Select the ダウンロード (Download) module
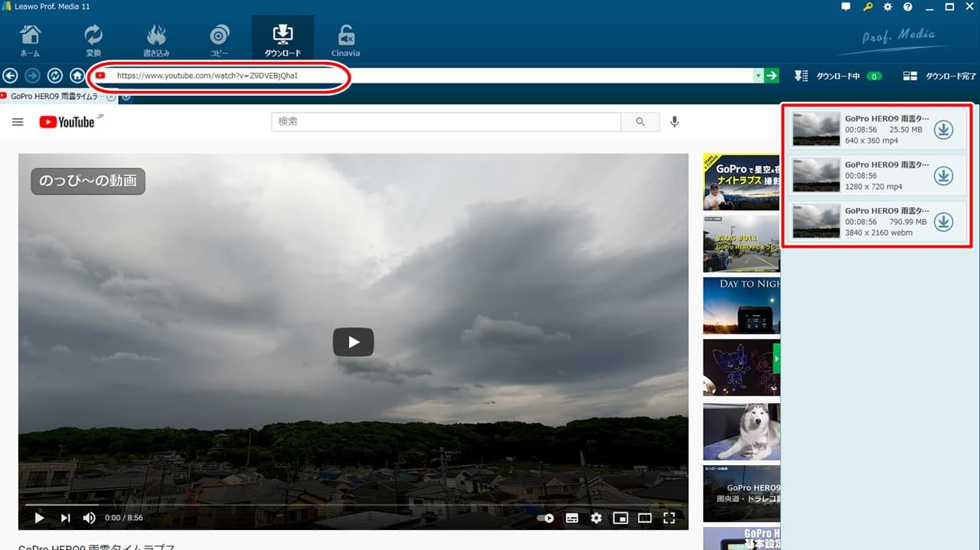 pyautogui.click(x=283, y=40)
